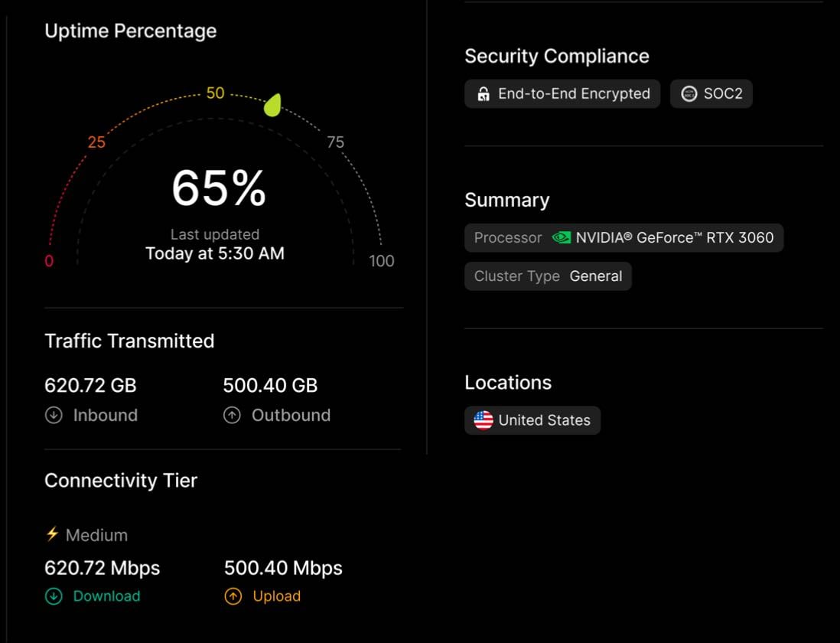Viewport: 840px width, 643px height.
Task: Click the Today at 5:30 AM timestamp
Action: 215,253
